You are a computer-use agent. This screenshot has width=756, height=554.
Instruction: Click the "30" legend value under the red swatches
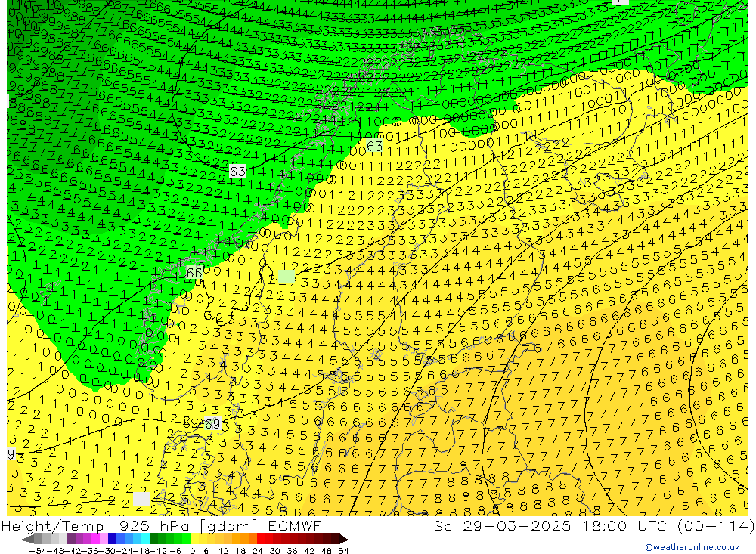coord(275,551)
